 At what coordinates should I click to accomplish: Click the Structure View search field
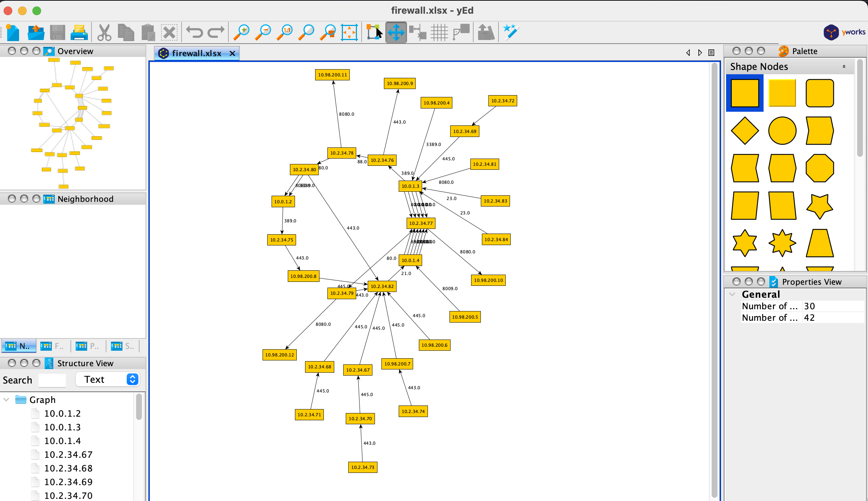click(52, 380)
